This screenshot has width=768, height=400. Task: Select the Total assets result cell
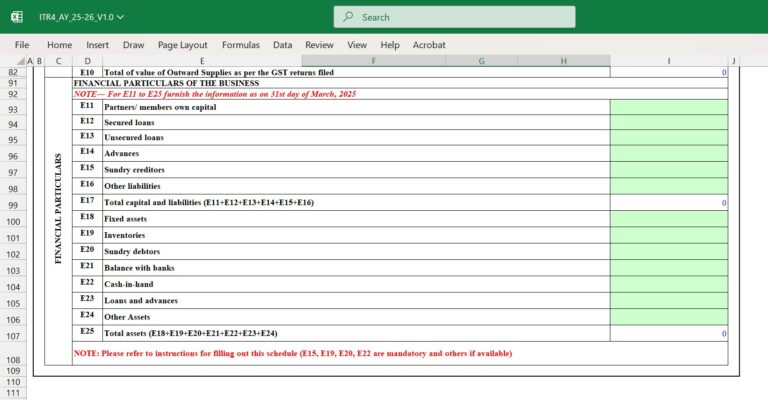coord(668,333)
